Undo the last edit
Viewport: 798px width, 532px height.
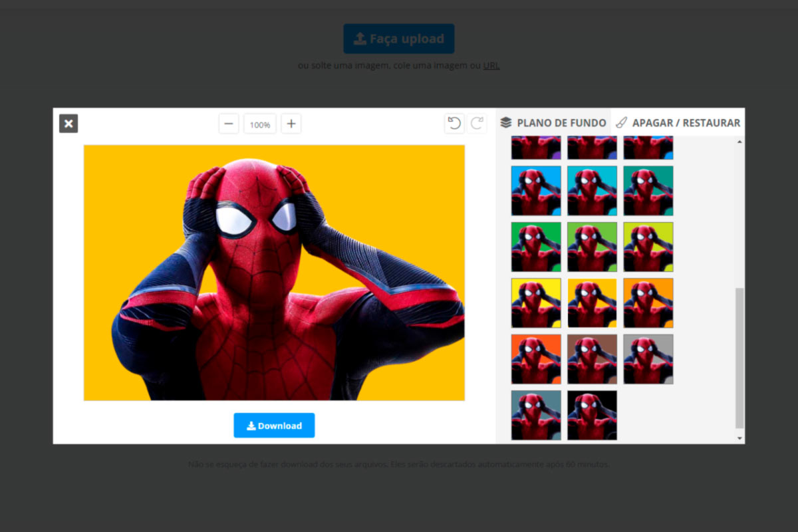[454, 124]
